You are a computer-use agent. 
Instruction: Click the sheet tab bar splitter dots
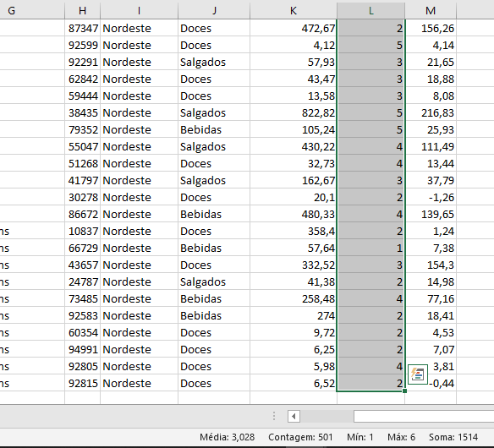pos(274,416)
